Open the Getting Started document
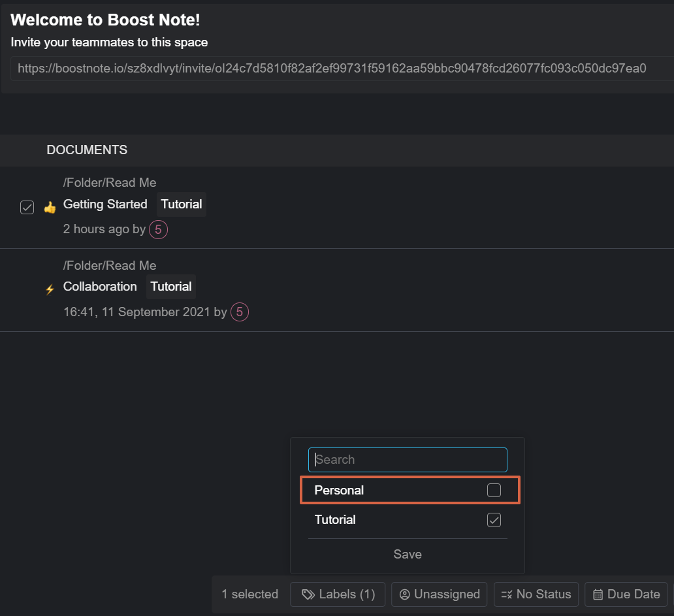The height and width of the screenshot is (616, 674). 105,204
